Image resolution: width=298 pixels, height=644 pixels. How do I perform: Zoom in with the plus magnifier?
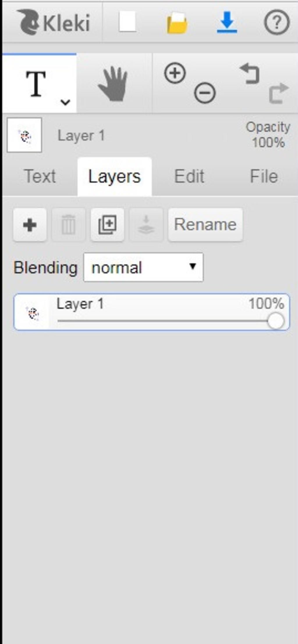click(x=175, y=73)
